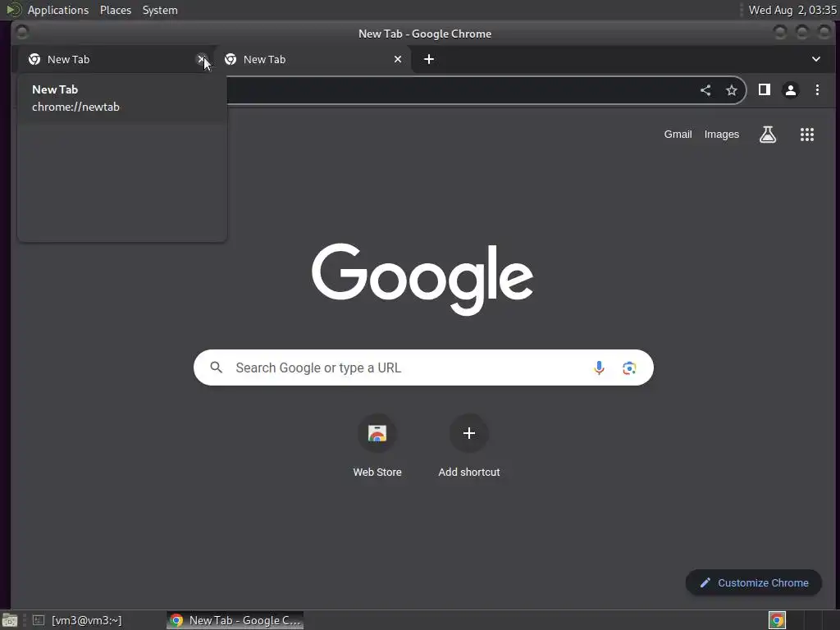This screenshot has height=630, width=840.
Task: Open the Applications menu
Action: coord(58,10)
